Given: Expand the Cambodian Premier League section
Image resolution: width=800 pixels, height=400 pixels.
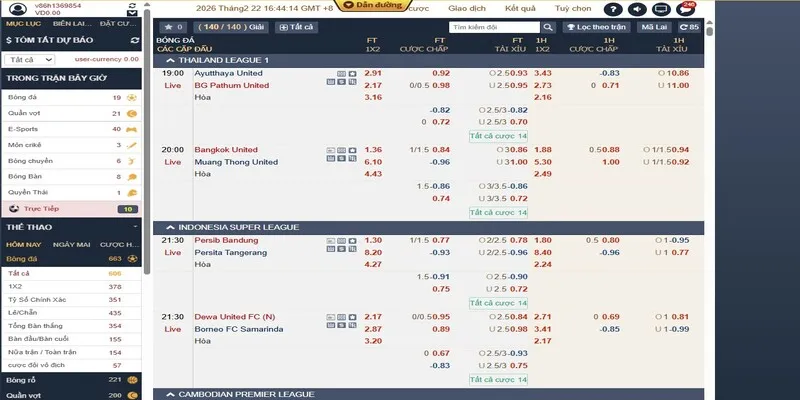Looking at the screenshot, I should click(170, 394).
